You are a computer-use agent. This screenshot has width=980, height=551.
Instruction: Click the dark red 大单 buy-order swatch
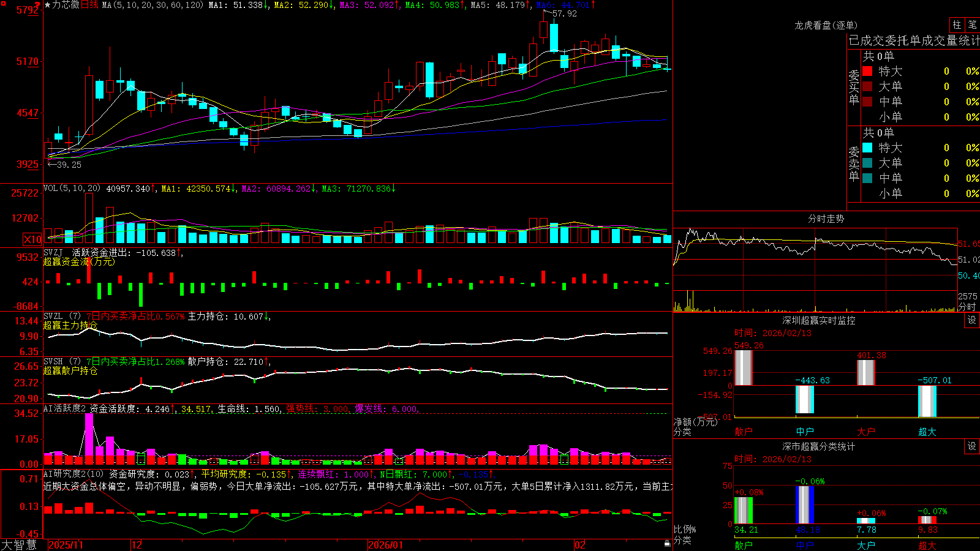(867, 86)
